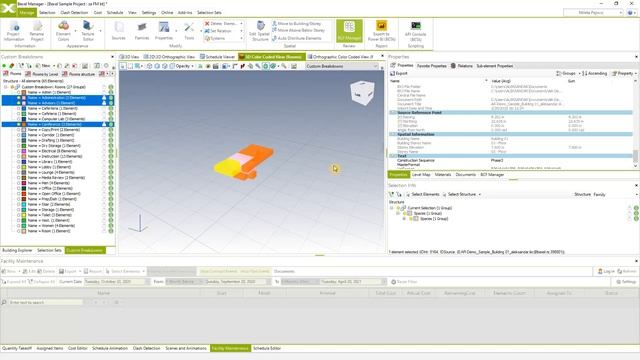Click Reset Filter in Facility Maintenance
Screen dimensions: 640x360
404,282
